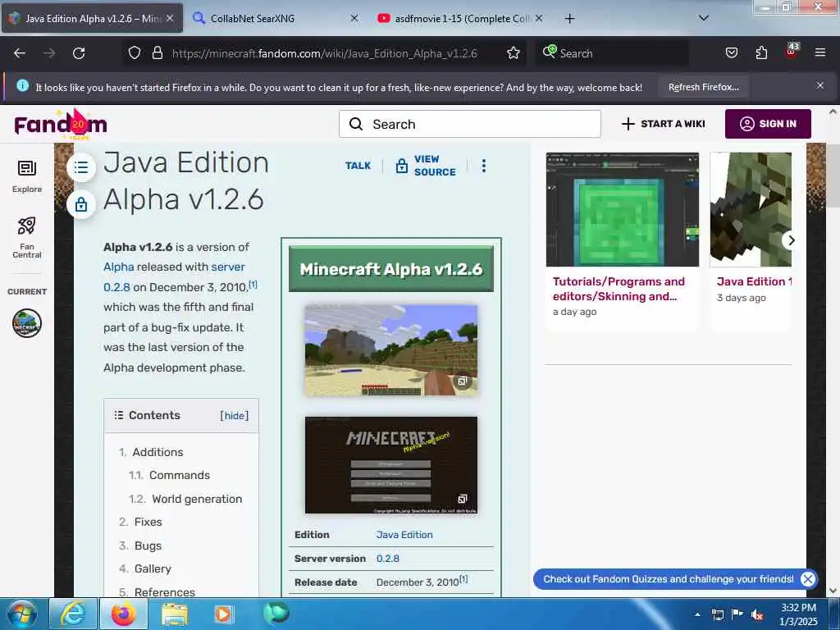Viewport: 840px width, 630px height.
Task: Open the Pocket save icon
Action: [x=731, y=53]
